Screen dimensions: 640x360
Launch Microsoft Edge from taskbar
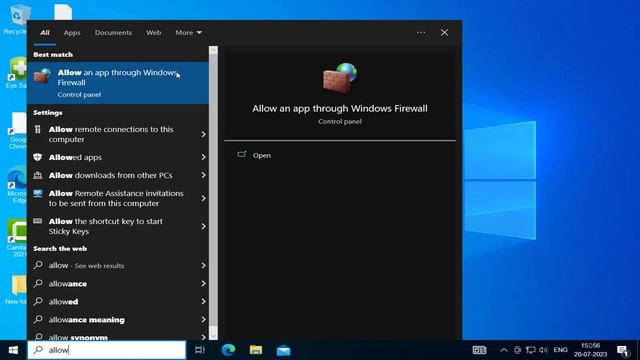click(228, 350)
